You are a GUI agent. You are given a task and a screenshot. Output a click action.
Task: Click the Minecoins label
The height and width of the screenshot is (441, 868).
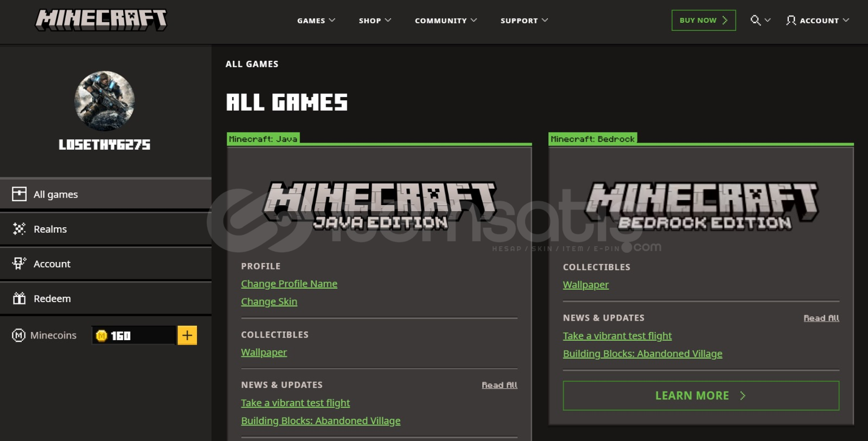click(53, 335)
